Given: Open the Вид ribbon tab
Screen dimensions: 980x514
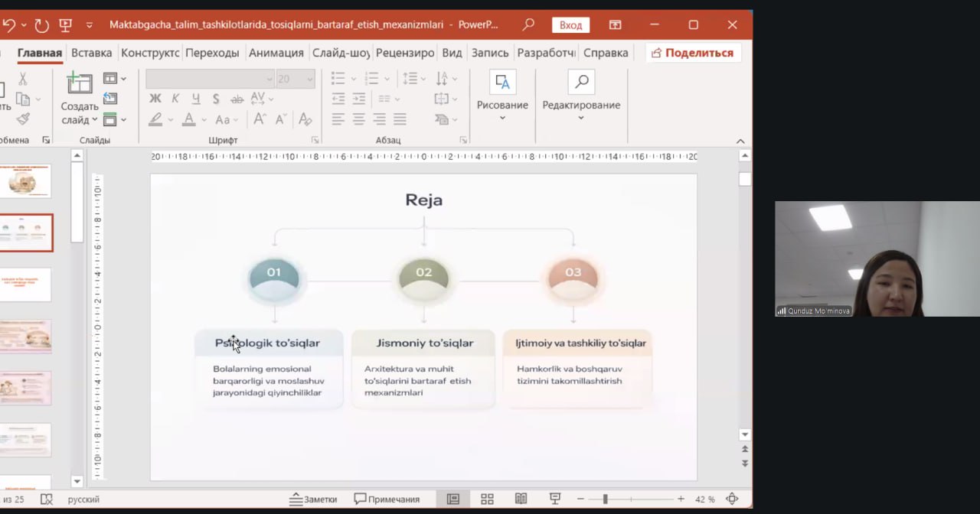Looking at the screenshot, I should (452, 53).
